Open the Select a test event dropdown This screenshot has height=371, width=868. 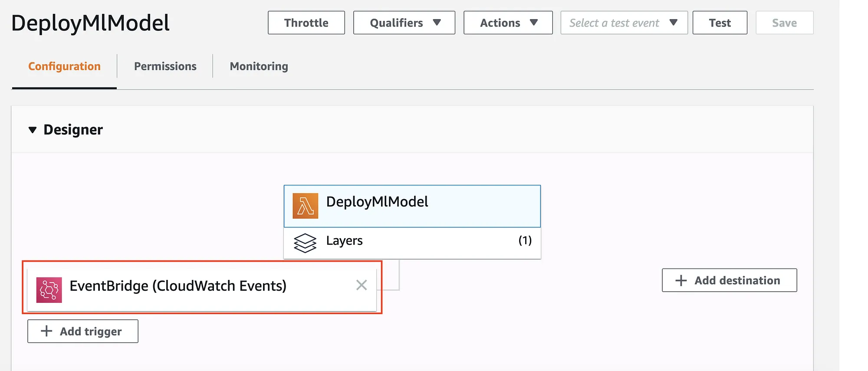(624, 23)
